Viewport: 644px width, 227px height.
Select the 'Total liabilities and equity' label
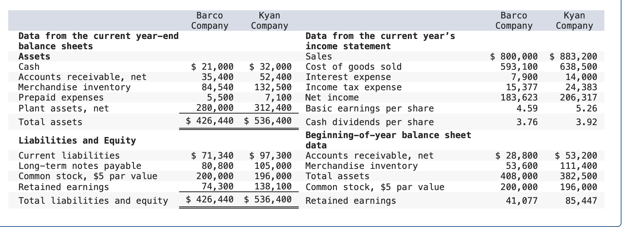[93, 201]
